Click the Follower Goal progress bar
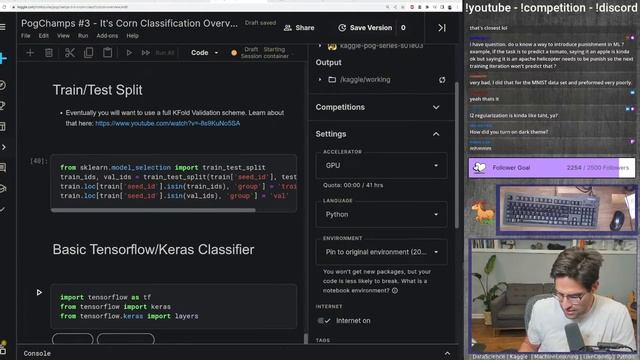640x360 pixels. [x=552, y=168]
